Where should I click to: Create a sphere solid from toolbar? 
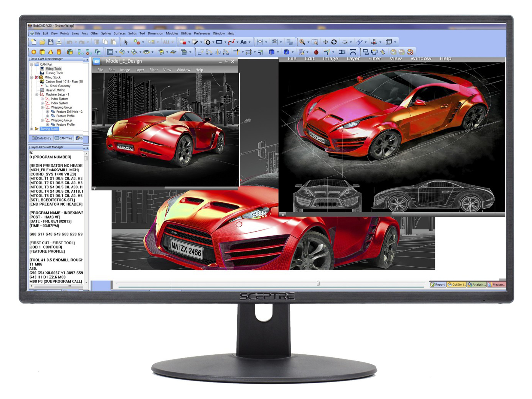click(34, 52)
